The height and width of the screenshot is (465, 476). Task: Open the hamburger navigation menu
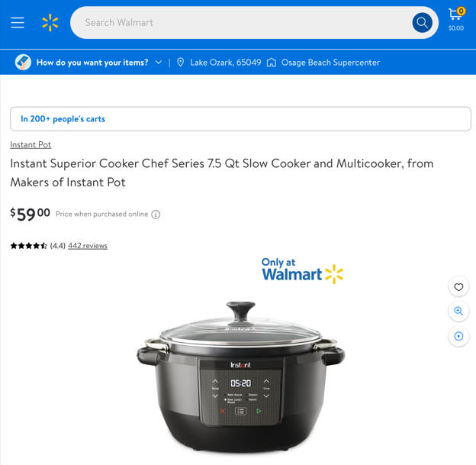18,23
